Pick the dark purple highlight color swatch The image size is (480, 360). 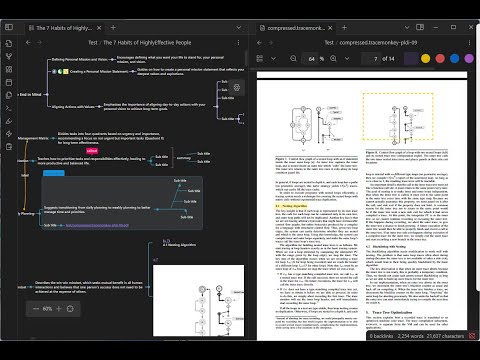click(x=411, y=59)
